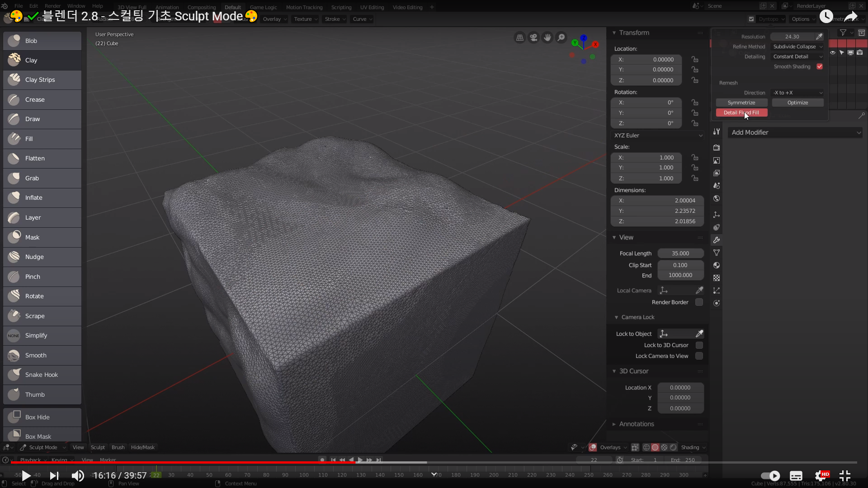Click the Symmetrize button
868x488 pixels.
point(741,103)
